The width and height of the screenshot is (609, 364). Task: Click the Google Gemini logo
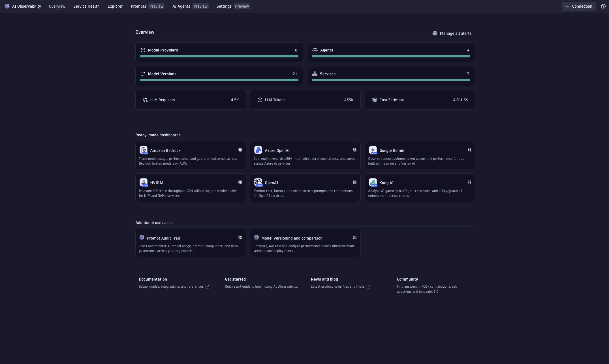pos(373,150)
